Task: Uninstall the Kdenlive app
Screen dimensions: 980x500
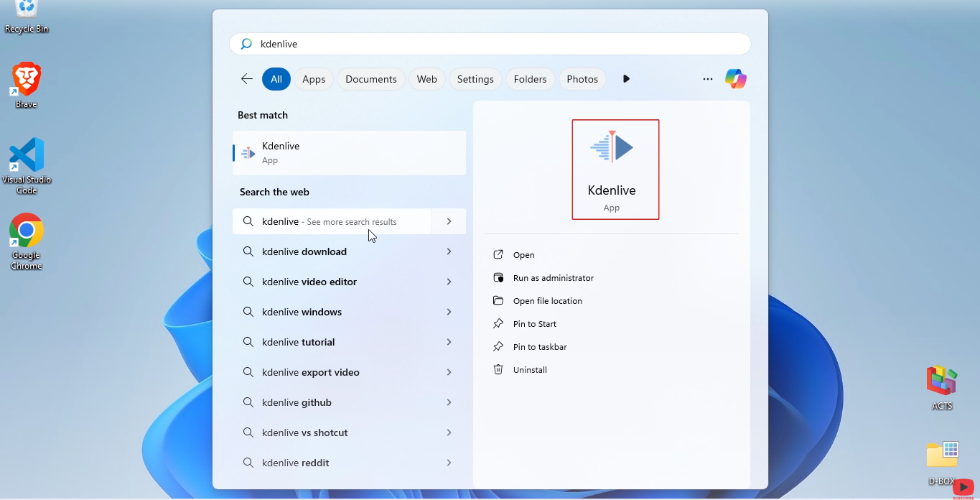Action: point(530,370)
